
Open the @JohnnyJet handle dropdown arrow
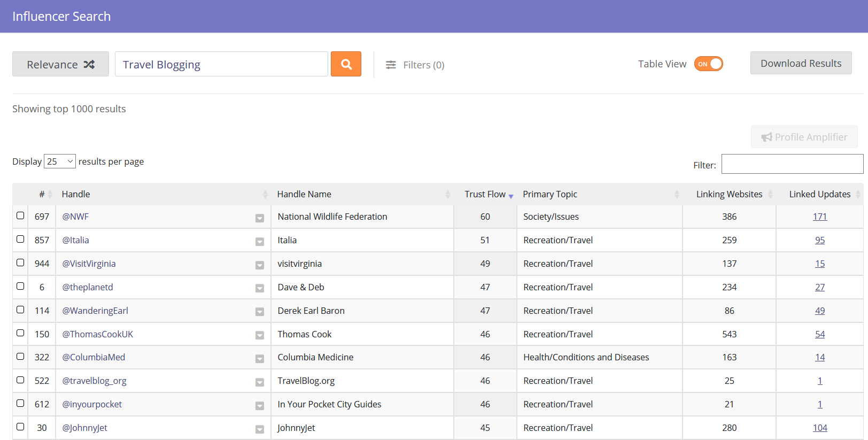[260, 429]
